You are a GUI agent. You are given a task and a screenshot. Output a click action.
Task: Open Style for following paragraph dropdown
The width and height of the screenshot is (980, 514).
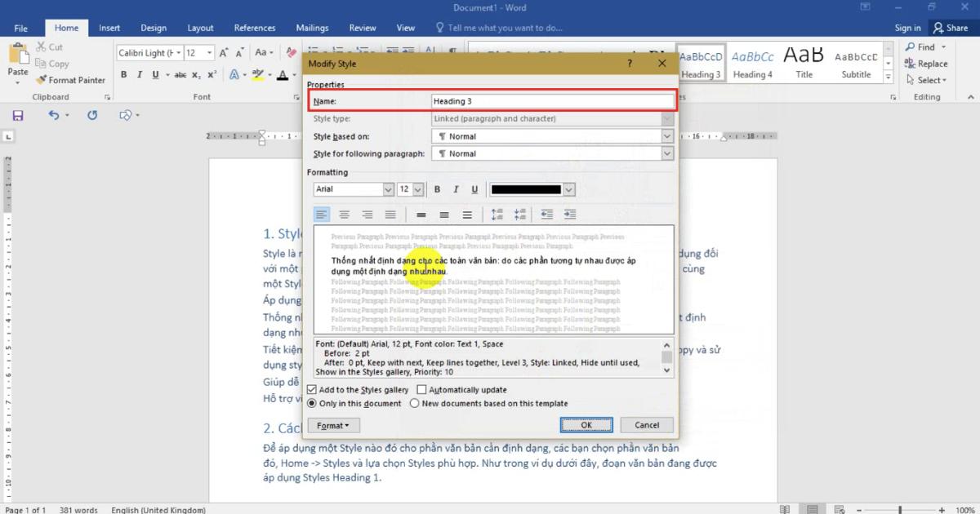click(667, 153)
